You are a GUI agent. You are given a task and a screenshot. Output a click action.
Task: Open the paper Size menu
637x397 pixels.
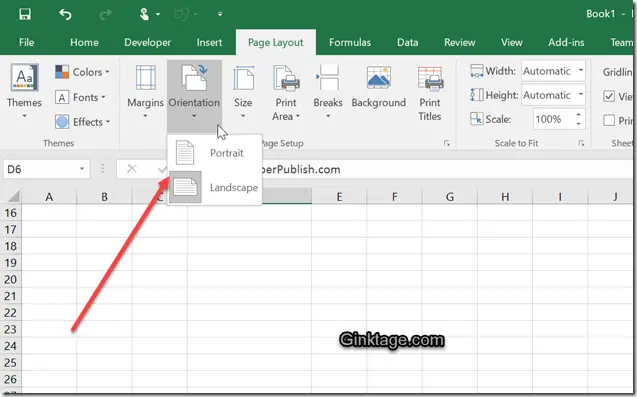pos(243,92)
